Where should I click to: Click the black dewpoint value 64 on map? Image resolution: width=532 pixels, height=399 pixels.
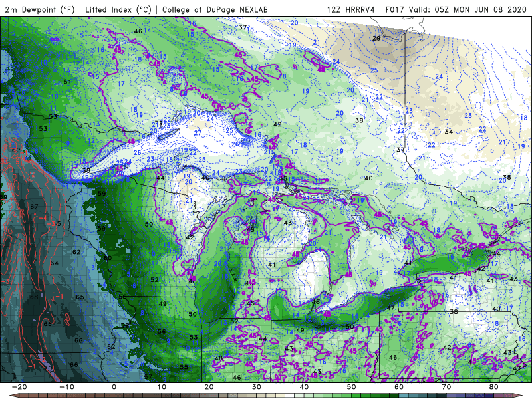coord(55,263)
